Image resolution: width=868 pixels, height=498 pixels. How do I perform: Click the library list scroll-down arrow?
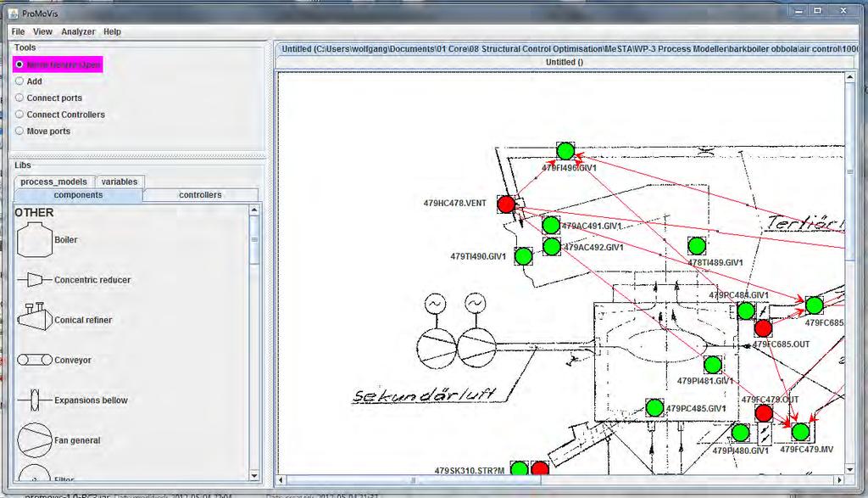pyautogui.click(x=254, y=475)
